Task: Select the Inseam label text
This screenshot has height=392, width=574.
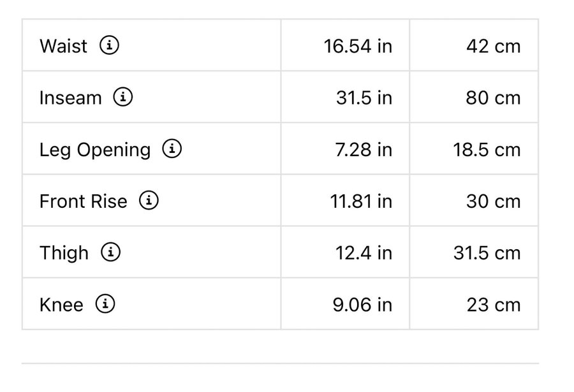Action: click(70, 98)
